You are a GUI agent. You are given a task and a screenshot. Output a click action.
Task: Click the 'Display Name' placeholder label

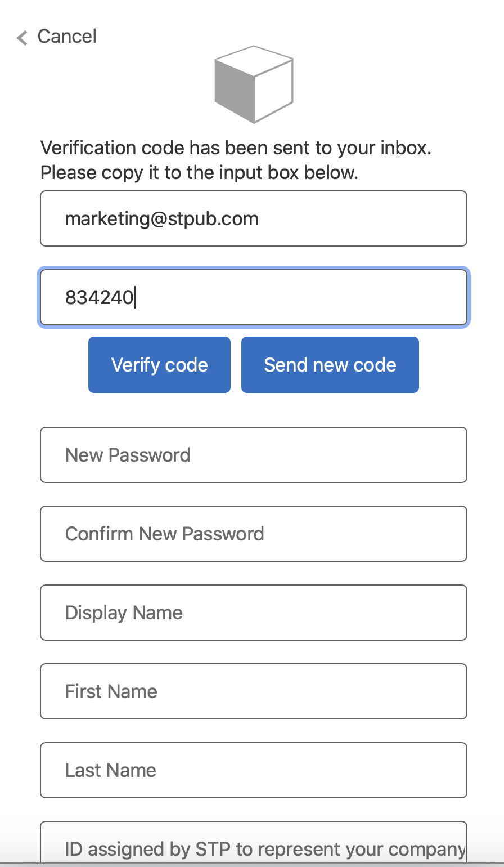[x=124, y=613]
